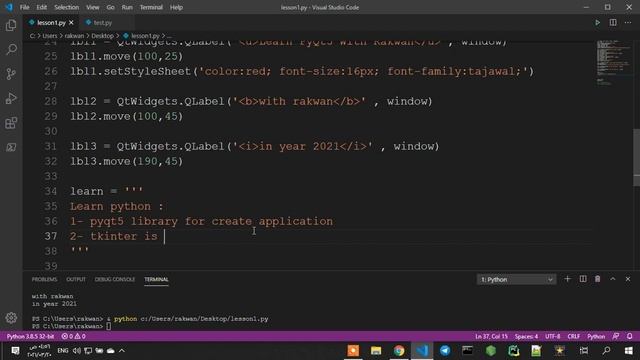This screenshot has height=360, width=640.
Task: Kill the terminal with the trash icon
Action: pos(598,279)
